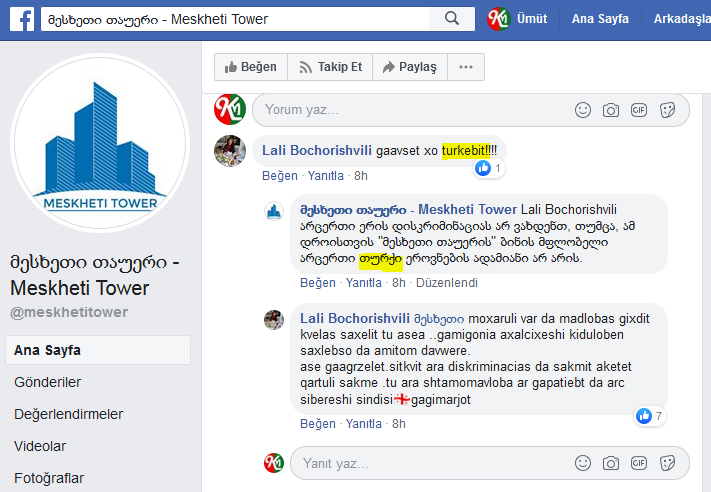
Task: Click Yanıtla under Meskheti Tower reply
Action: [x=364, y=283]
